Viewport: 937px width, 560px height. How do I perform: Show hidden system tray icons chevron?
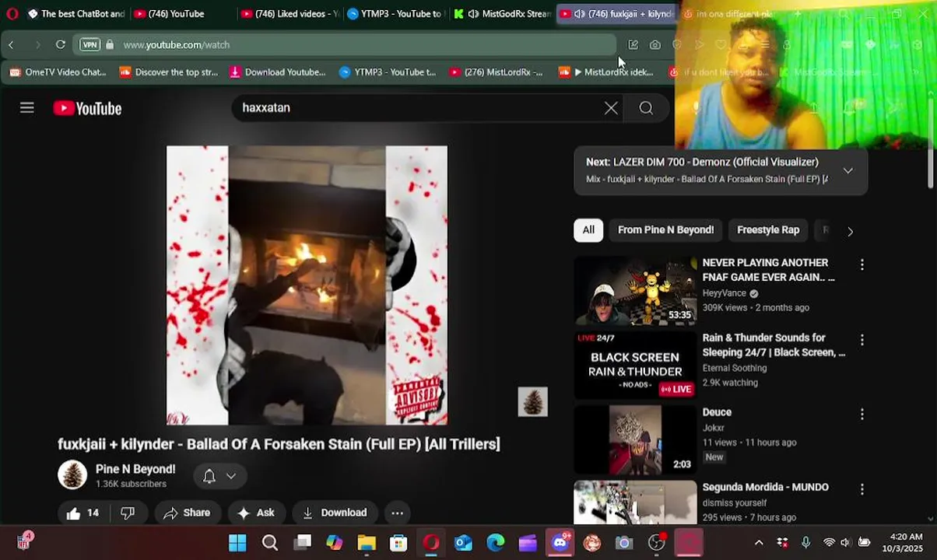(x=759, y=543)
